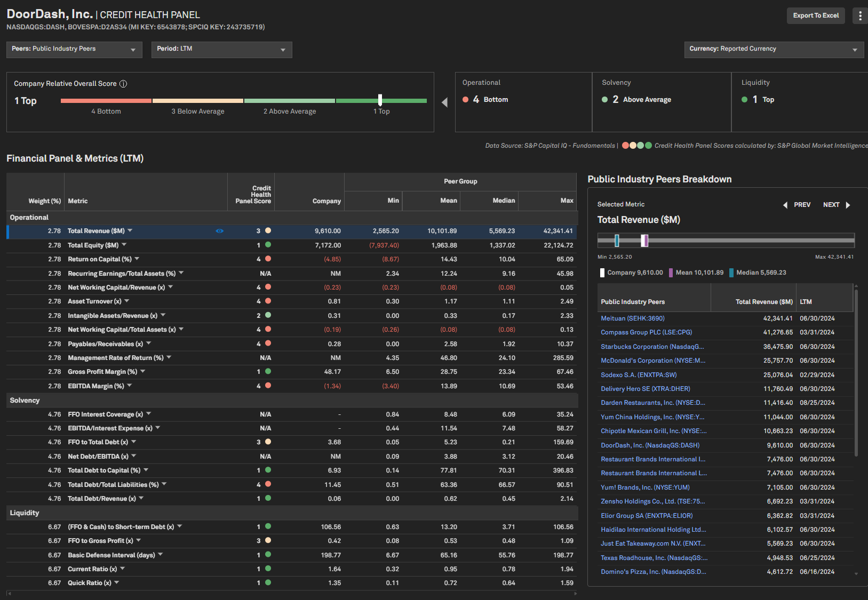
Task: Click the green score dot for Total Equity
Action: point(268,245)
